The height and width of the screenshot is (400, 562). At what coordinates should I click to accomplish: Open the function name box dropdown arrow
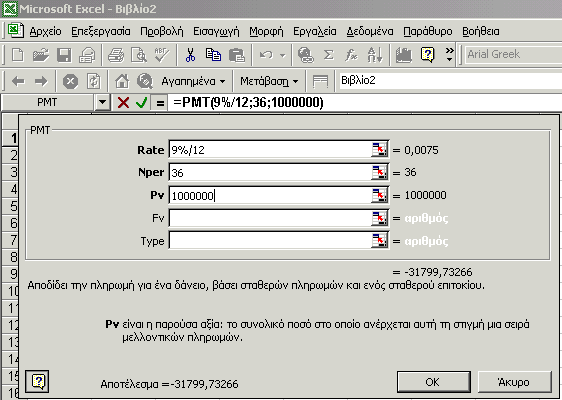(x=103, y=103)
